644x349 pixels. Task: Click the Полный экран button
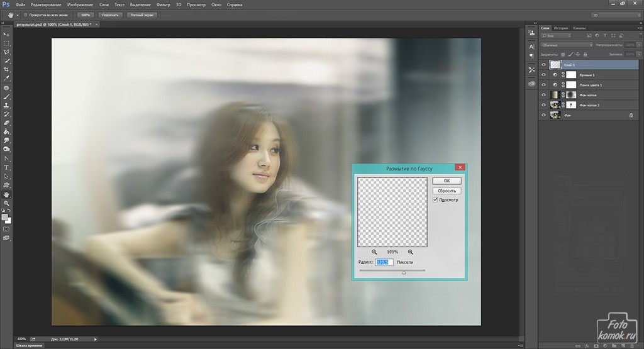pyautogui.click(x=142, y=15)
